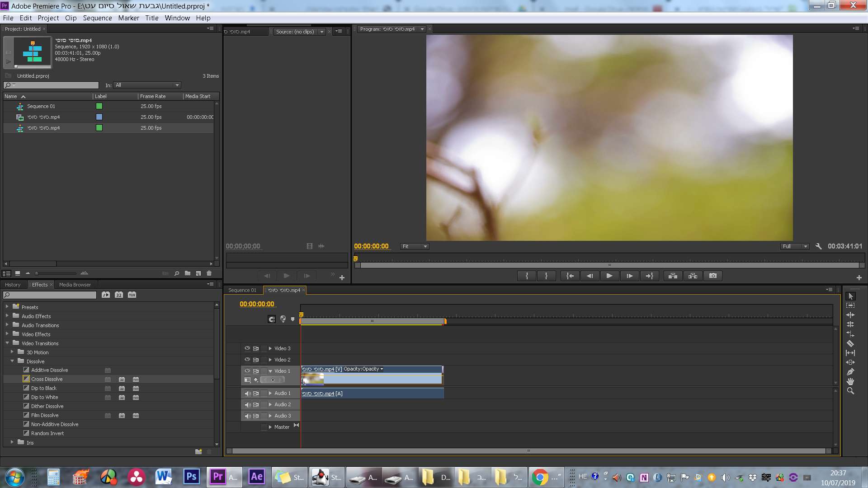Click the Lift button in Program monitor
The width and height of the screenshot is (868, 488).
[x=673, y=276]
